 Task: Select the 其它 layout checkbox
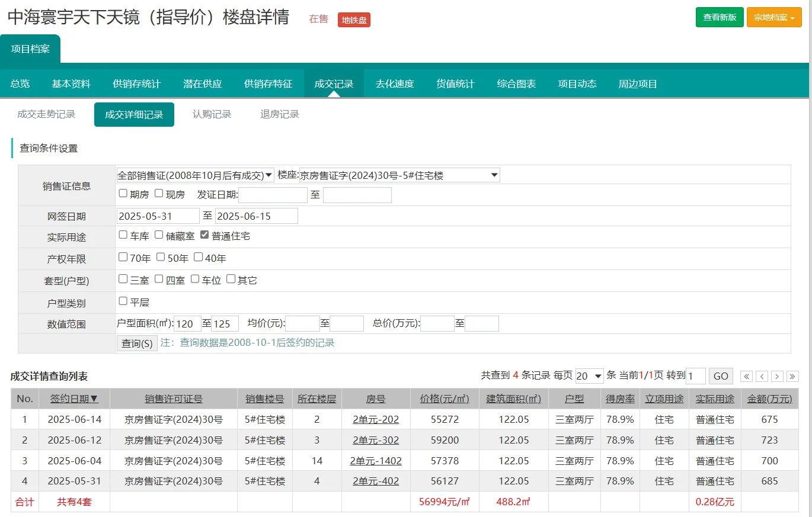231,278
